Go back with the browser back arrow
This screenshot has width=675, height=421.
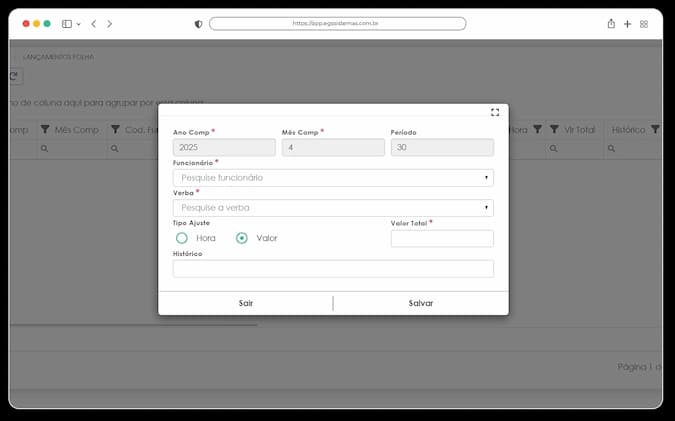[x=94, y=24]
